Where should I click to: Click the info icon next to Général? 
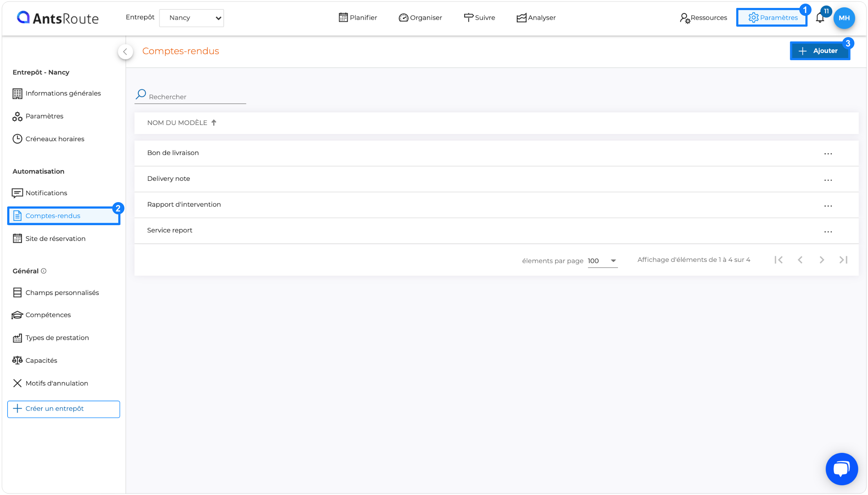(44, 271)
